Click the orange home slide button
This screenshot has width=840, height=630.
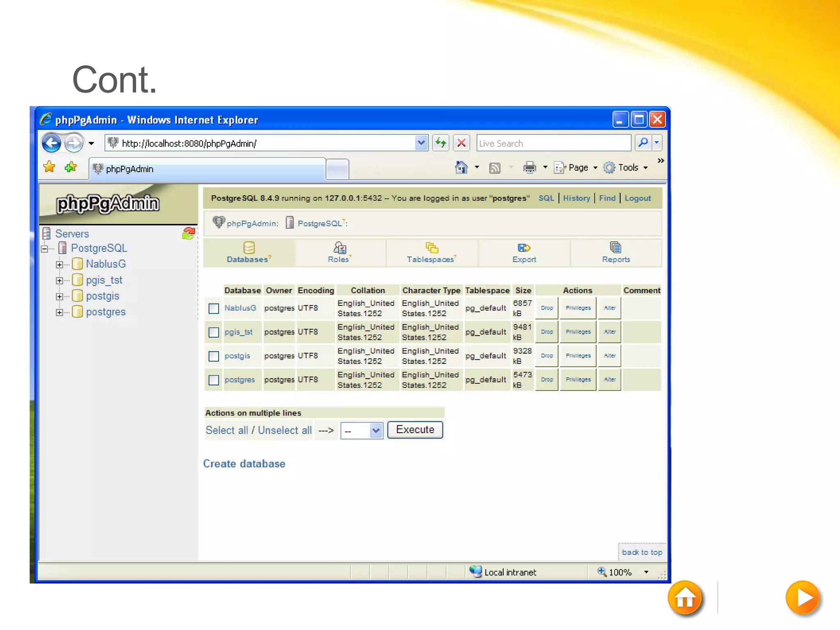click(685, 598)
